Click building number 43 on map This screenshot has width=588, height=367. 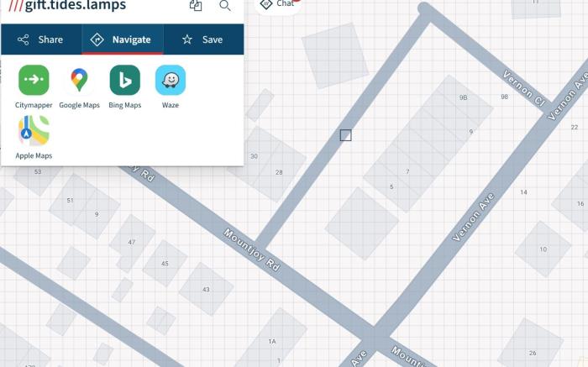[x=206, y=290]
